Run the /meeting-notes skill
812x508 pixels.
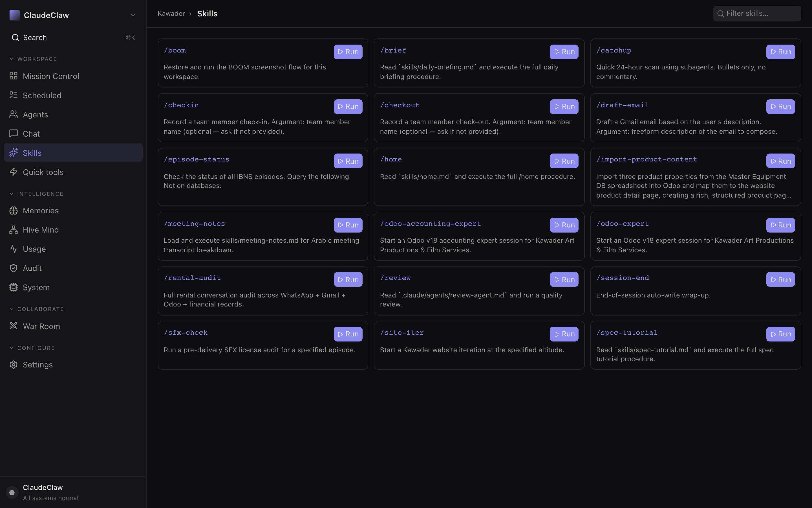pos(348,225)
